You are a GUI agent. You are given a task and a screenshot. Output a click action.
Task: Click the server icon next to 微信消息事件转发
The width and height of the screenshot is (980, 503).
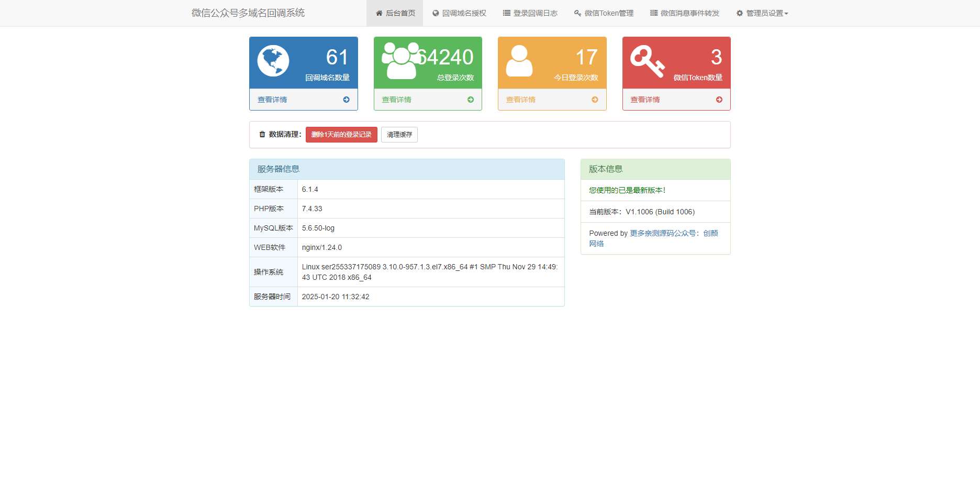(654, 13)
